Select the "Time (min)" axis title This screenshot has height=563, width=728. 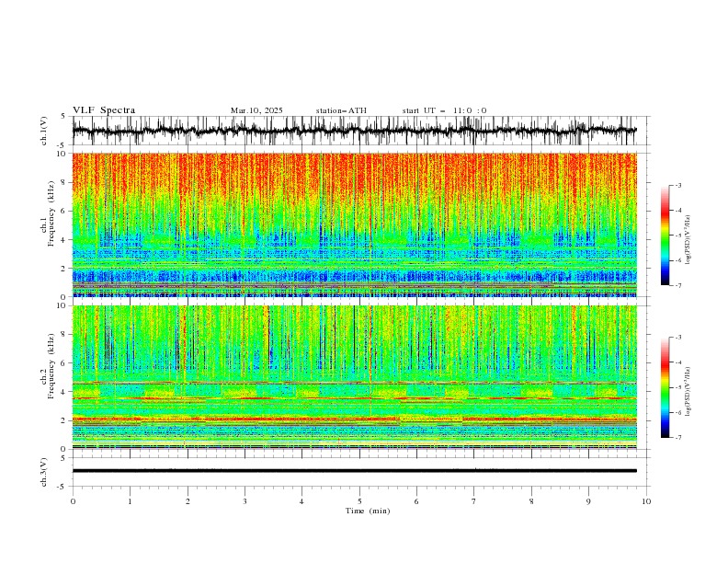click(368, 511)
